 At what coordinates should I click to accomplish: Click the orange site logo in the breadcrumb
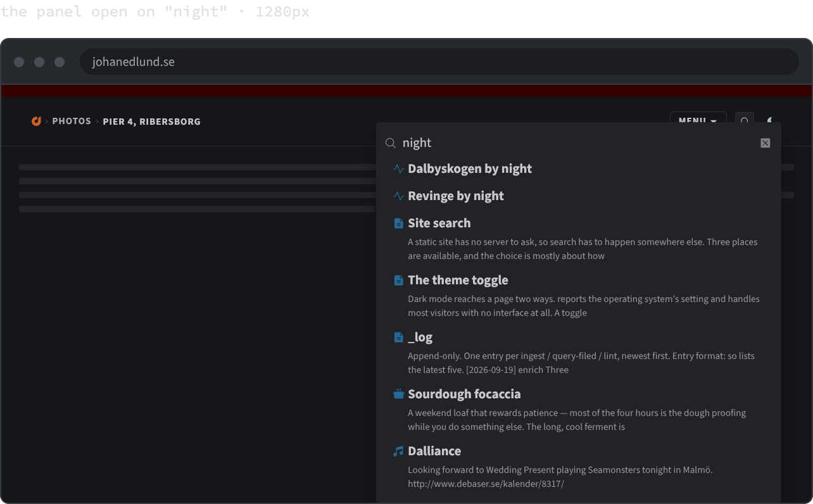(x=36, y=121)
